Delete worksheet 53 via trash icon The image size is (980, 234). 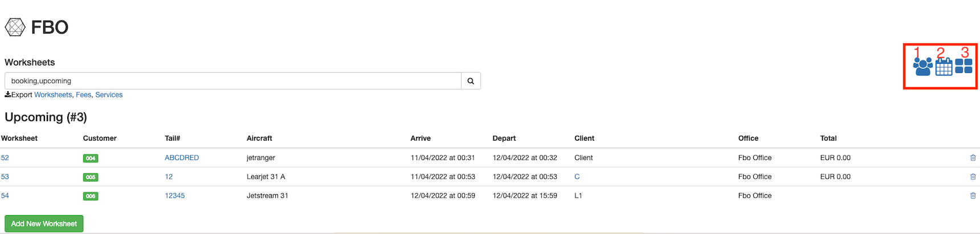pyautogui.click(x=973, y=176)
